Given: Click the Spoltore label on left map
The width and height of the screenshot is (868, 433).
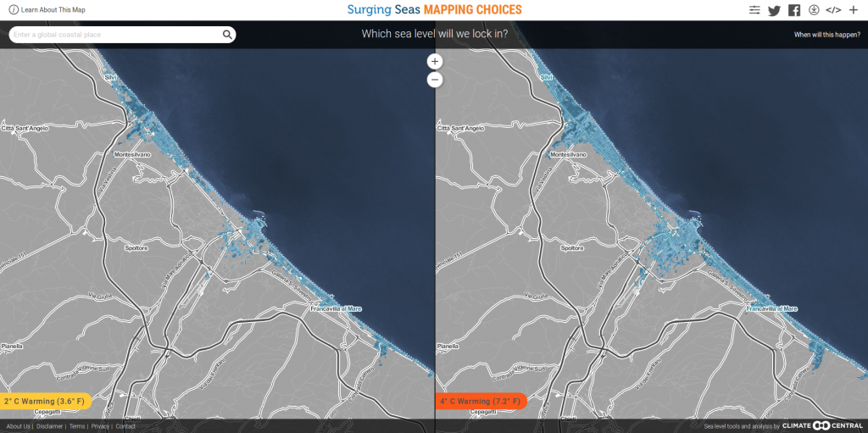Looking at the screenshot, I should 136,248.
